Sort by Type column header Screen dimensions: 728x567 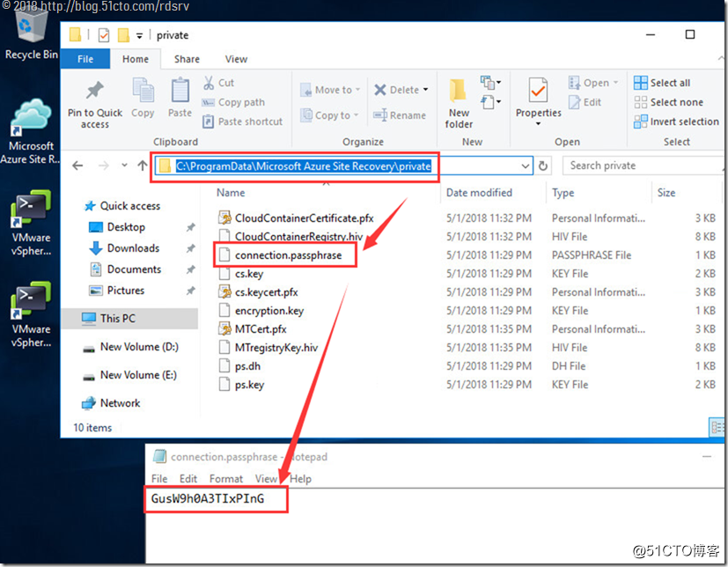(563, 193)
